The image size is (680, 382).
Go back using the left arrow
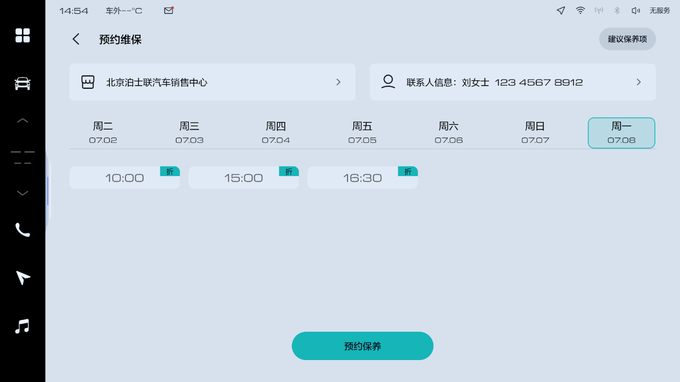[76, 39]
